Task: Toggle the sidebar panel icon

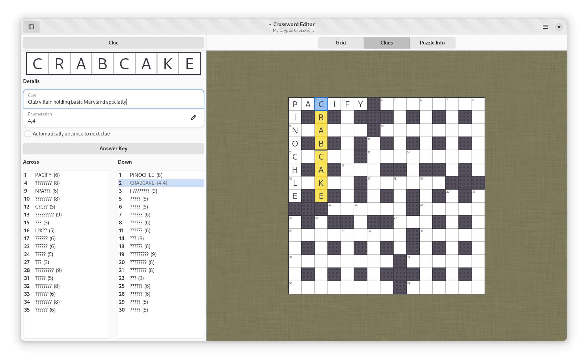Action: tap(31, 27)
